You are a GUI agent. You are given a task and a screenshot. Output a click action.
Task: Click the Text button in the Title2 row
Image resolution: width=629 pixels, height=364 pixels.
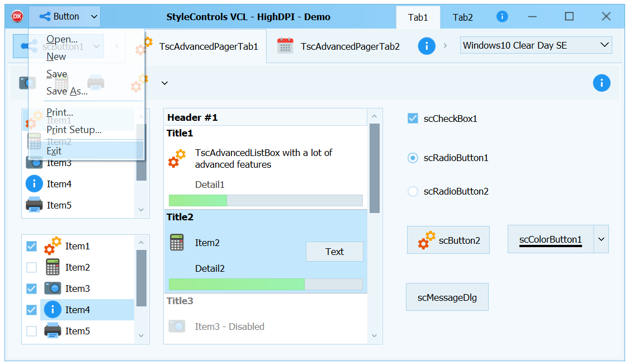click(334, 252)
